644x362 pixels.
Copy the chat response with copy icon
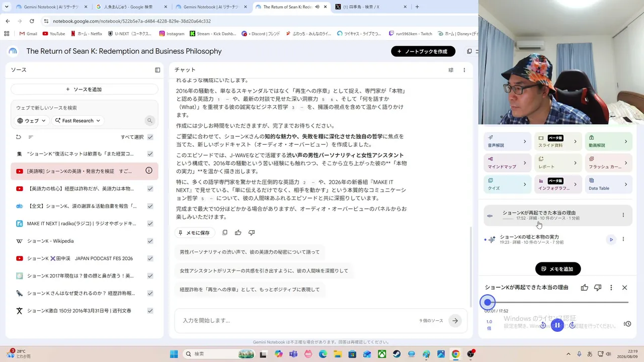[225, 233]
